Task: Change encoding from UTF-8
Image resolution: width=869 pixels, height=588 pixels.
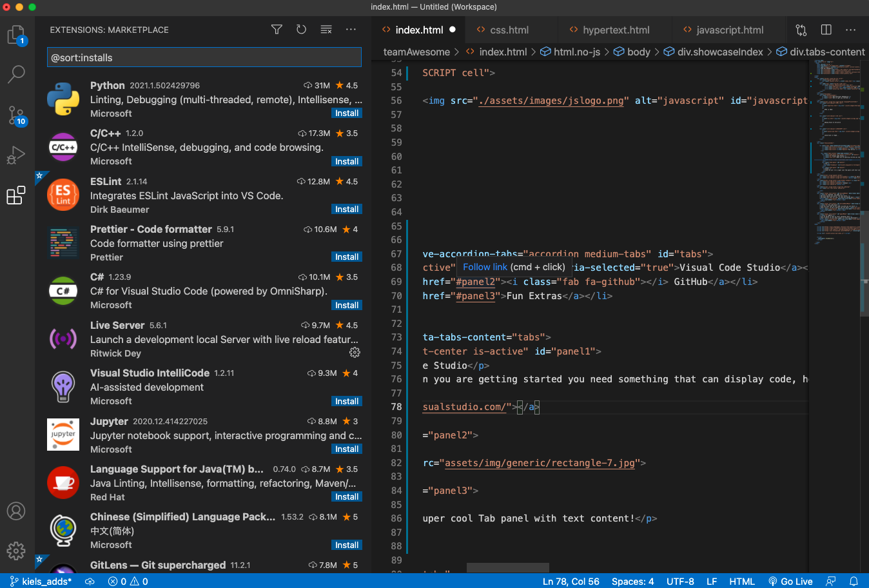Action: 680,581
